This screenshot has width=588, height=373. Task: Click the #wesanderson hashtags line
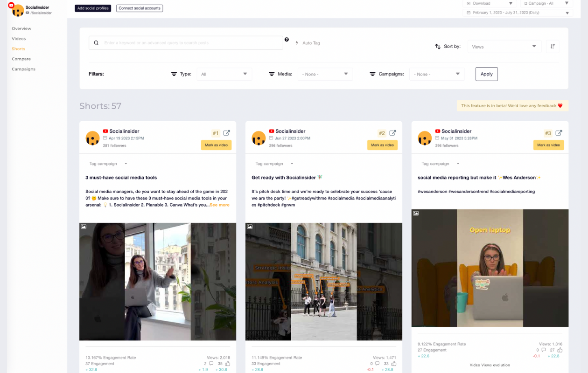[476, 192]
